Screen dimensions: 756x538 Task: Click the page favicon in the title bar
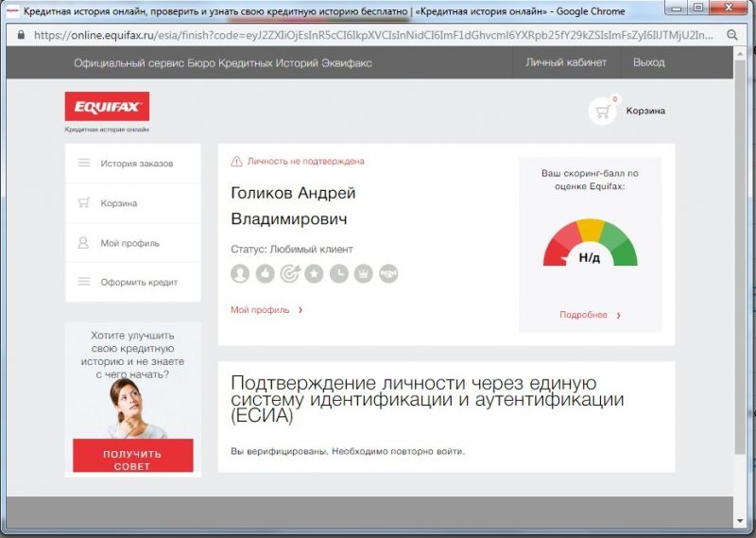12,10
